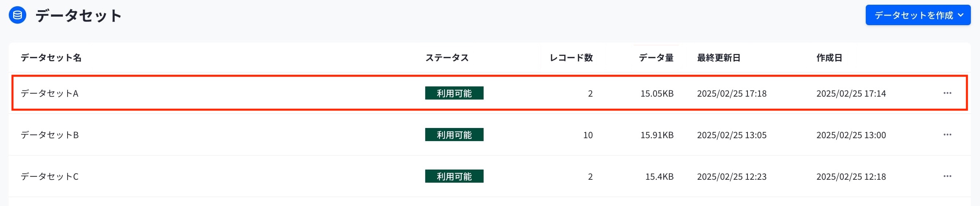
Task: Click the 利用可能 status badge for データセットA
Action: click(x=454, y=93)
